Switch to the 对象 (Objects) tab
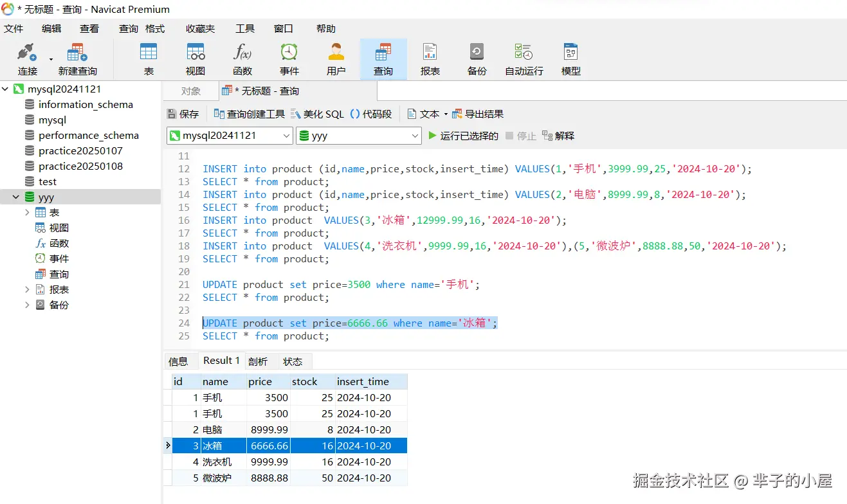 coord(191,91)
